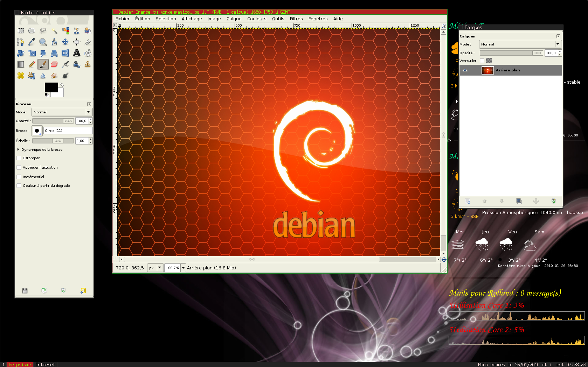Select the Move tool
Screen dimensions: 588x367
click(65, 42)
